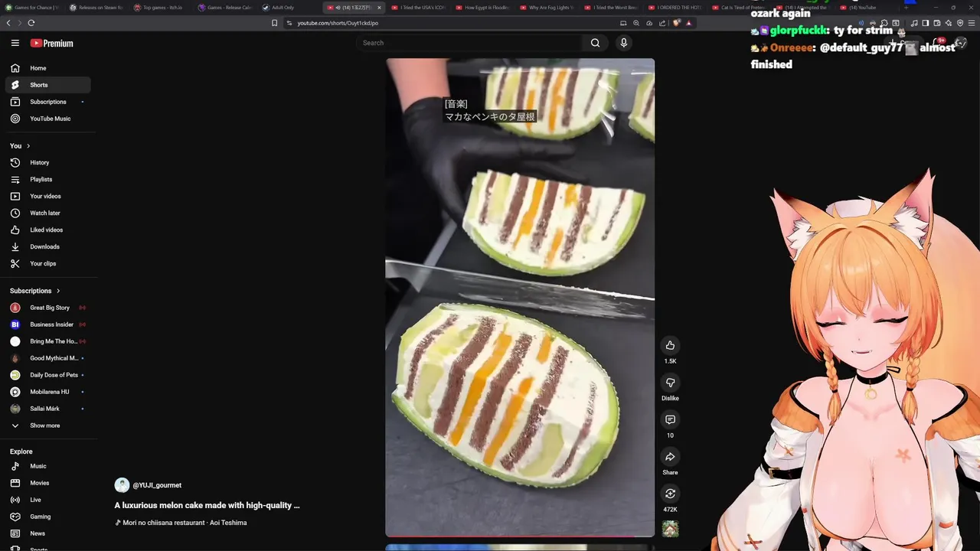Open Music under Explore
This screenshot has height=551, width=980.
pos(47,466)
